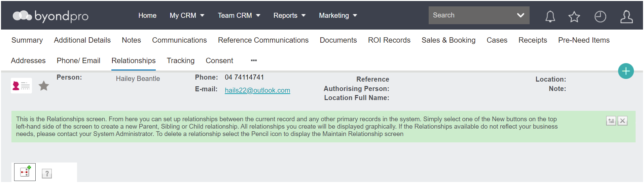The height and width of the screenshot is (183, 644).
Task: Toggle the grey favorite star beside Person
Action: point(44,86)
